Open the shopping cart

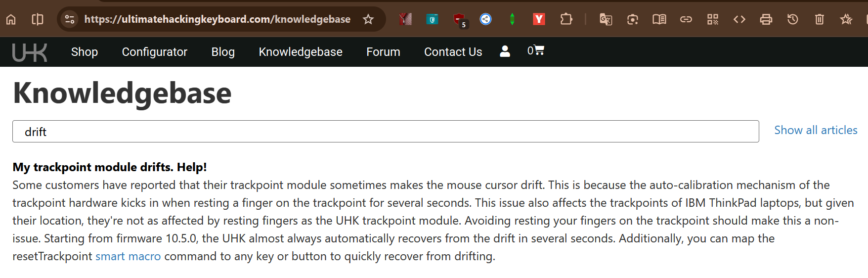[536, 50]
